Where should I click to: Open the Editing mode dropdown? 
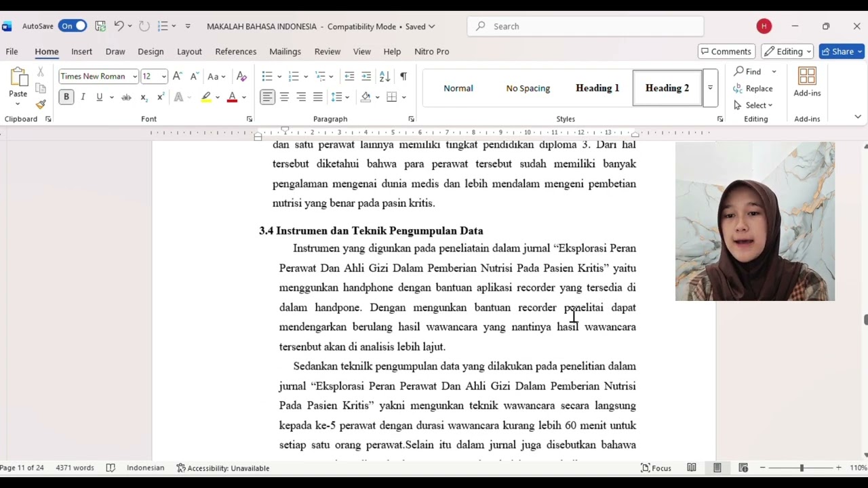point(787,52)
